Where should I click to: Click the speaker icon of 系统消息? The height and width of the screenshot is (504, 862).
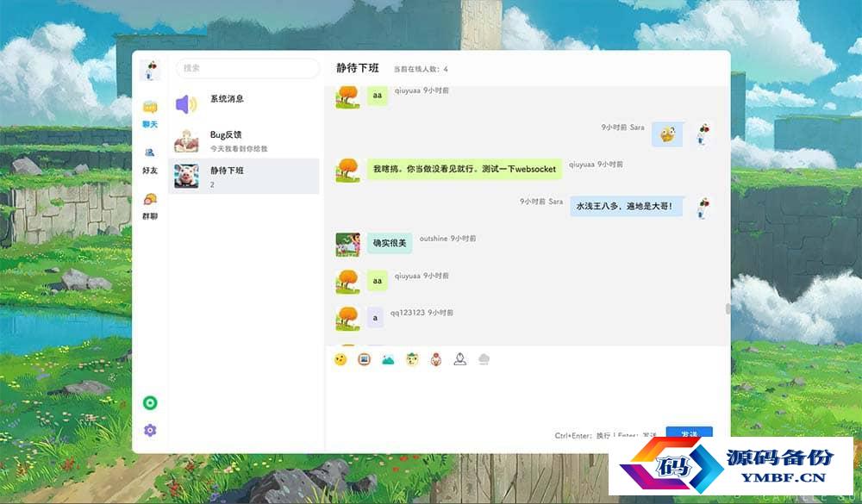186,104
